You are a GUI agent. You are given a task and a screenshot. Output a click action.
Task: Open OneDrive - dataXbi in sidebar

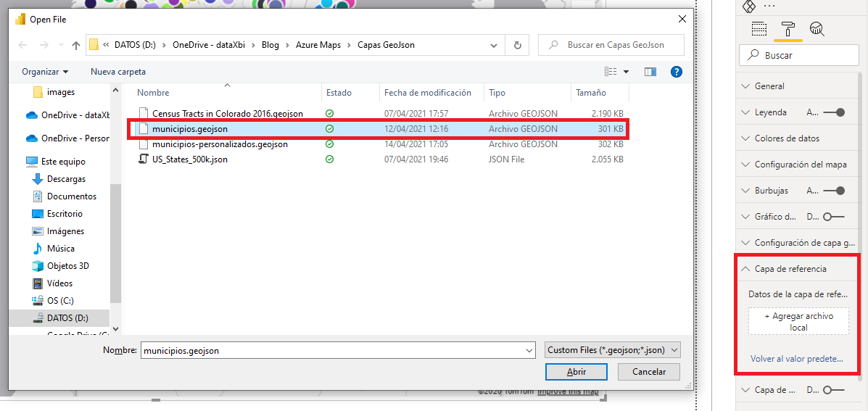click(75, 115)
